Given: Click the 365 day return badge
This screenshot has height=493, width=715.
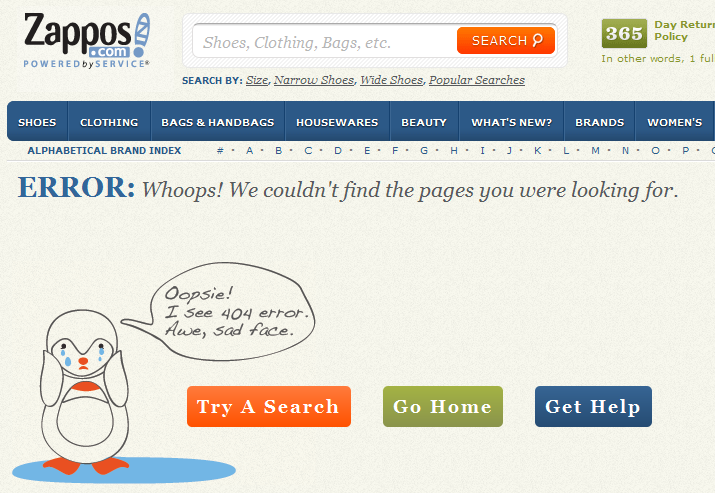Looking at the screenshot, I should [624, 33].
